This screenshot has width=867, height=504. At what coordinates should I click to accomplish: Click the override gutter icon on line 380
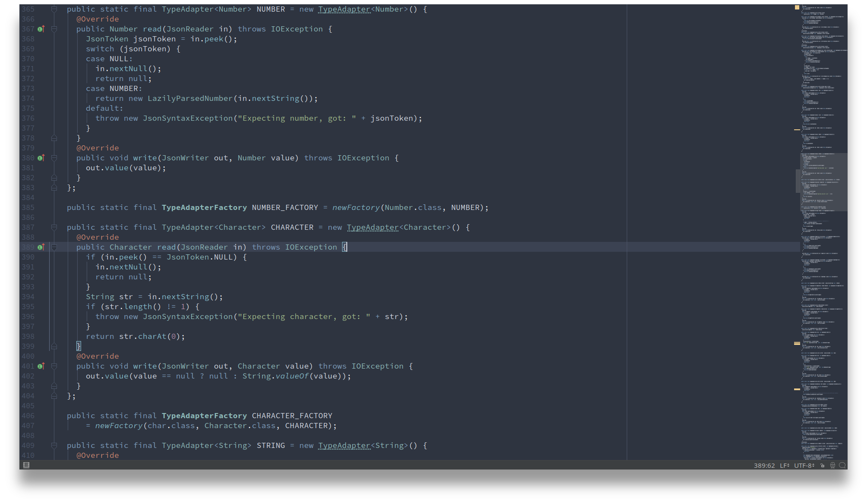(41, 158)
